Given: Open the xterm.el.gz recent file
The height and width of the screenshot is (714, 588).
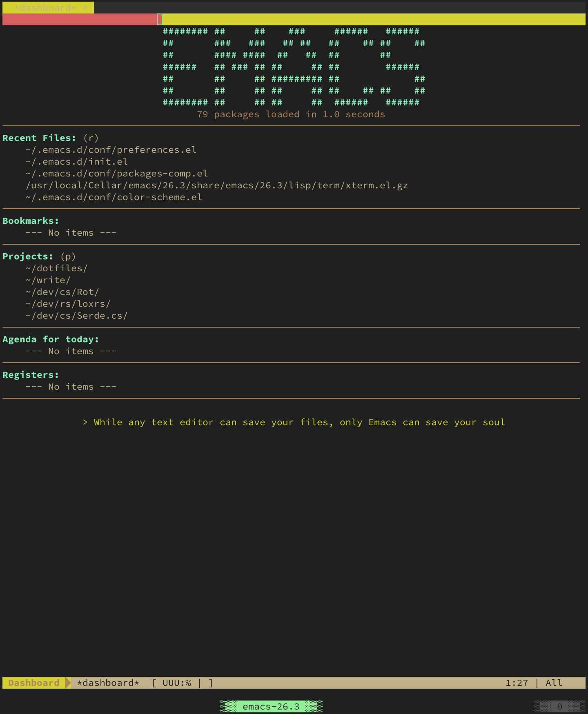Looking at the screenshot, I should coord(217,185).
